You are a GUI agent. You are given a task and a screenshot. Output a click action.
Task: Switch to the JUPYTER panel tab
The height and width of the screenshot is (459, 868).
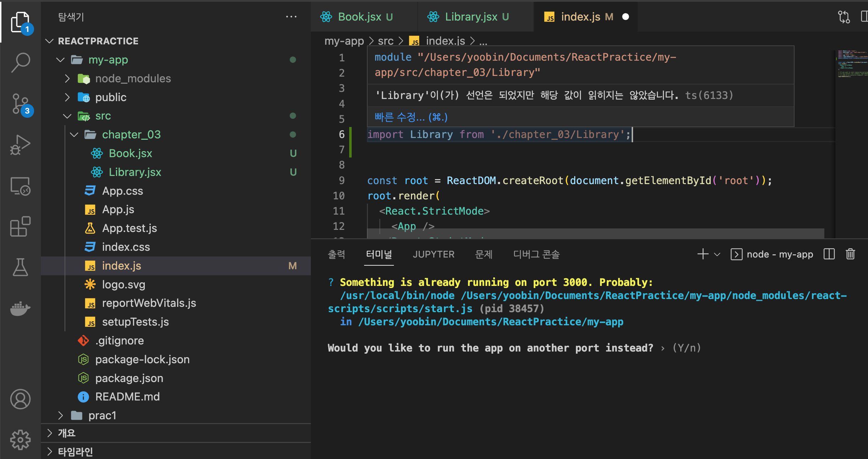coord(434,254)
